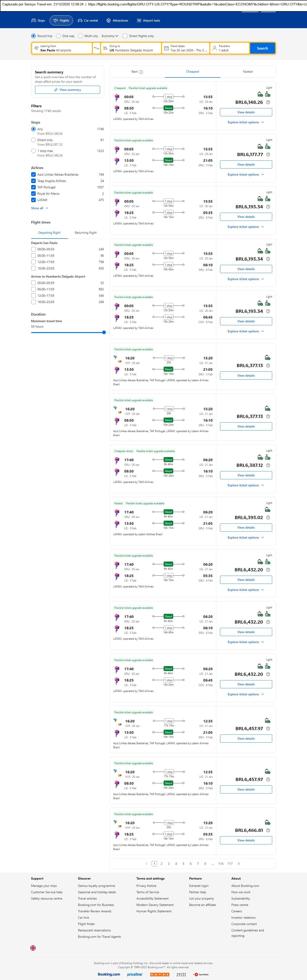Screen dimensions: 307x980
Task: Click the maximum travel time slider handle
Action: click(104, 333)
